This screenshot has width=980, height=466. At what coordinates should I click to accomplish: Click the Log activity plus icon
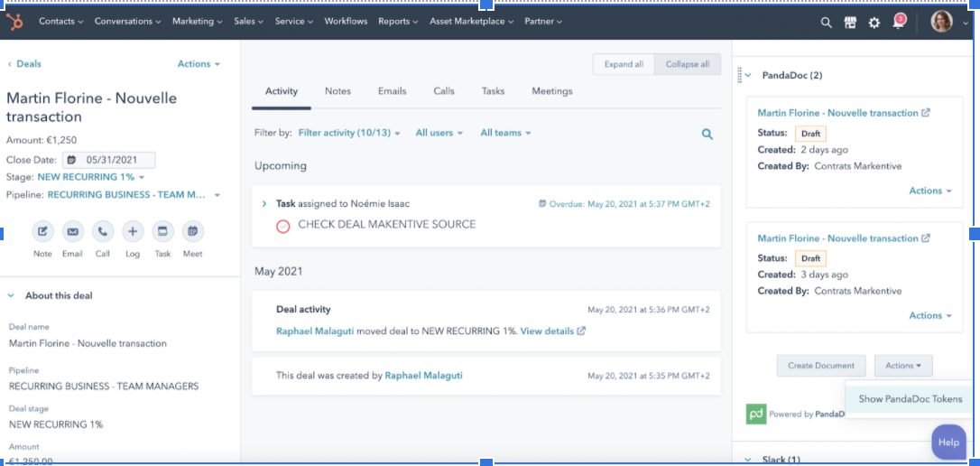133,231
